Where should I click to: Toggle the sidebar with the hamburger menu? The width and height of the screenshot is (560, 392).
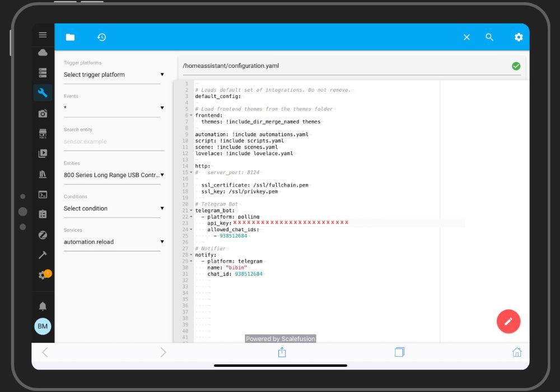pos(43,34)
